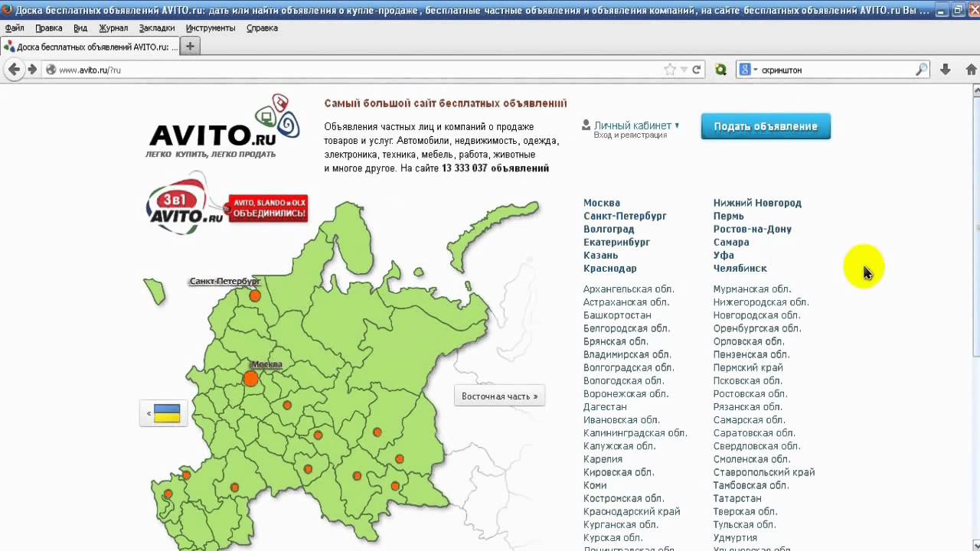Select Карелия region link

click(603, 458)
